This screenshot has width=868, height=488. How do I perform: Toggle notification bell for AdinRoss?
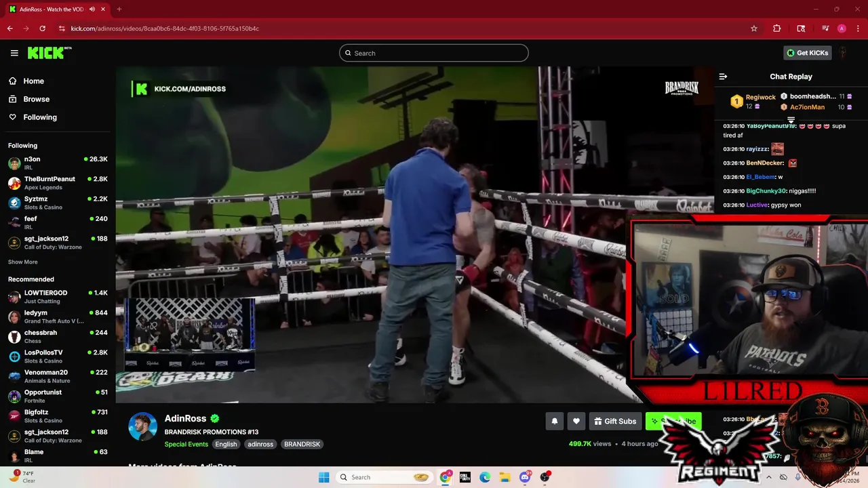(554, 421)
